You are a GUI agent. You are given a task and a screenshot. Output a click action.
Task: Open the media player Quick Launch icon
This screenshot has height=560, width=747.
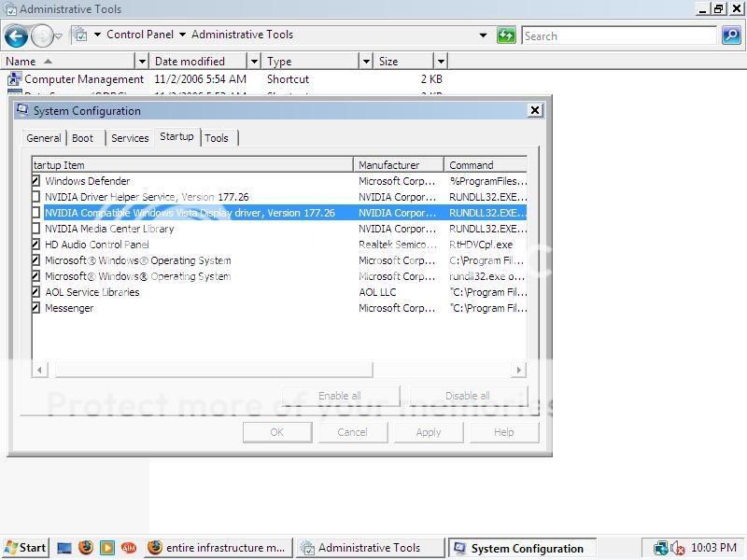pyautogui.click(x=107, y=548)
